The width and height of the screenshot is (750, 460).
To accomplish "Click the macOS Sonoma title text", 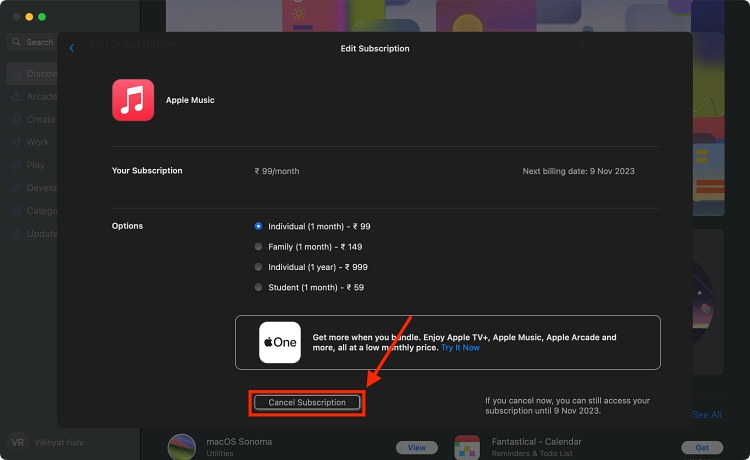I will 239,442.
